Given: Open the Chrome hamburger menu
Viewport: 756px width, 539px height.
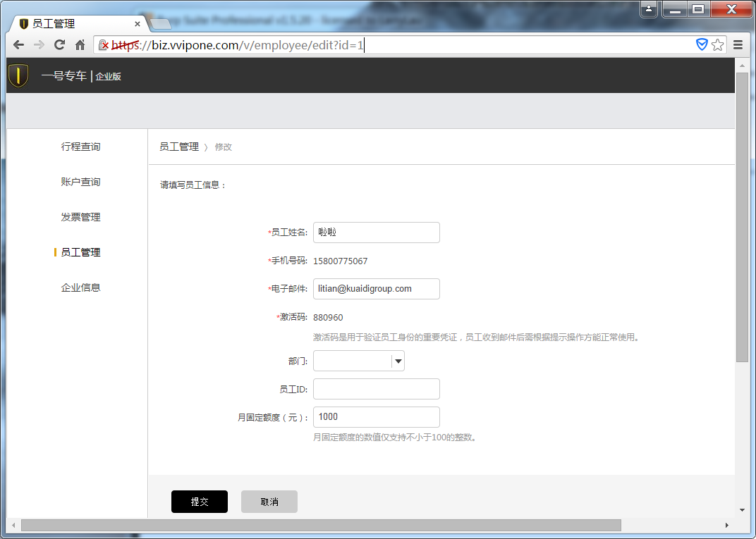Looking at the screenshot, I should (738, 45).
